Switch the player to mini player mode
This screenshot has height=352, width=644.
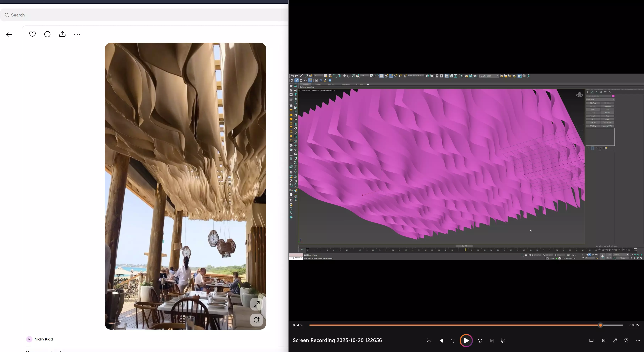click(x=626, y=341)
